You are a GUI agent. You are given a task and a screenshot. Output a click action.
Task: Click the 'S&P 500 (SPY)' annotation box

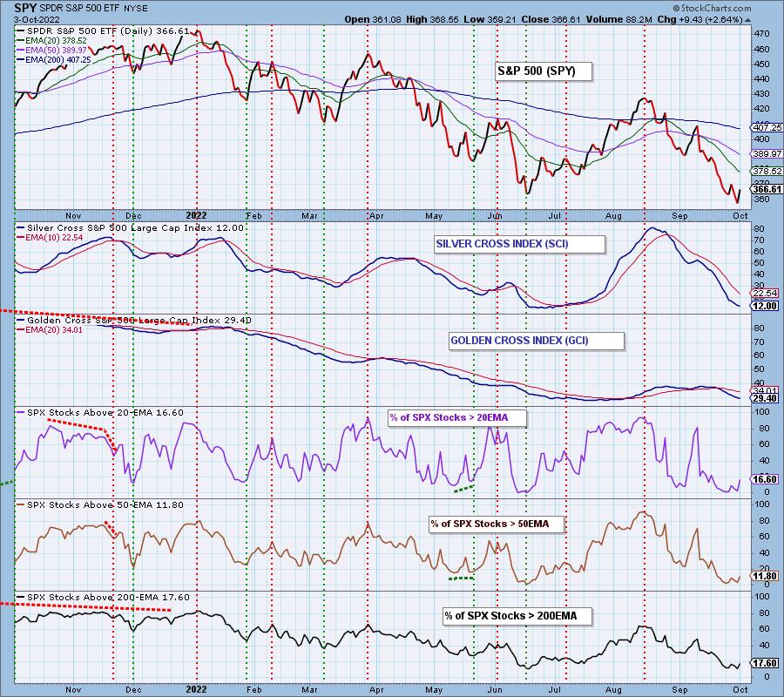(544, 71)
